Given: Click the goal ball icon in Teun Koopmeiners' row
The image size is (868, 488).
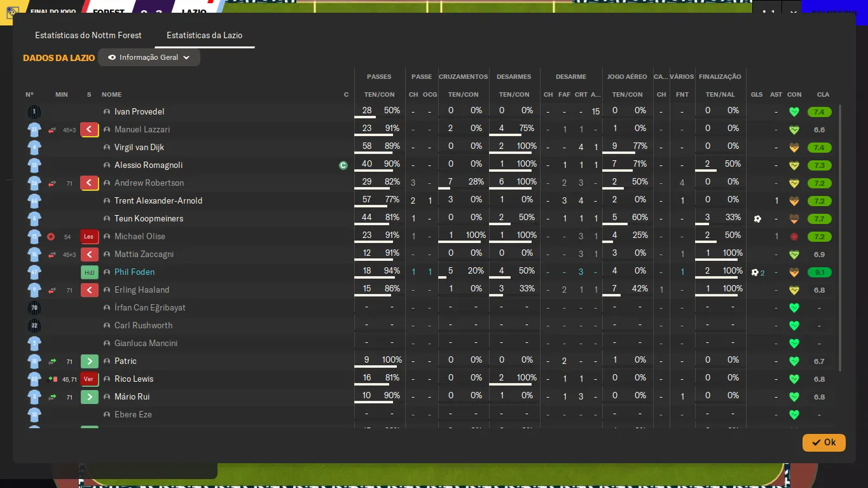Looking at the screenshot, I should point(757,219).
